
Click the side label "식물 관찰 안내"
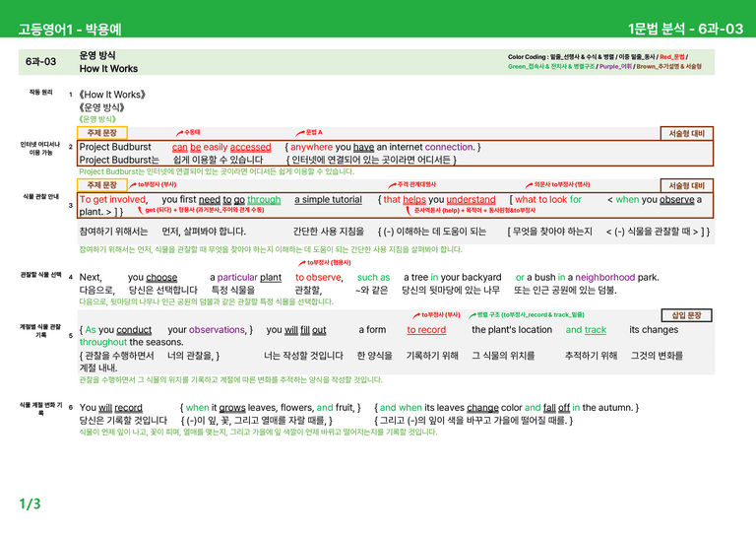(41, 196)
